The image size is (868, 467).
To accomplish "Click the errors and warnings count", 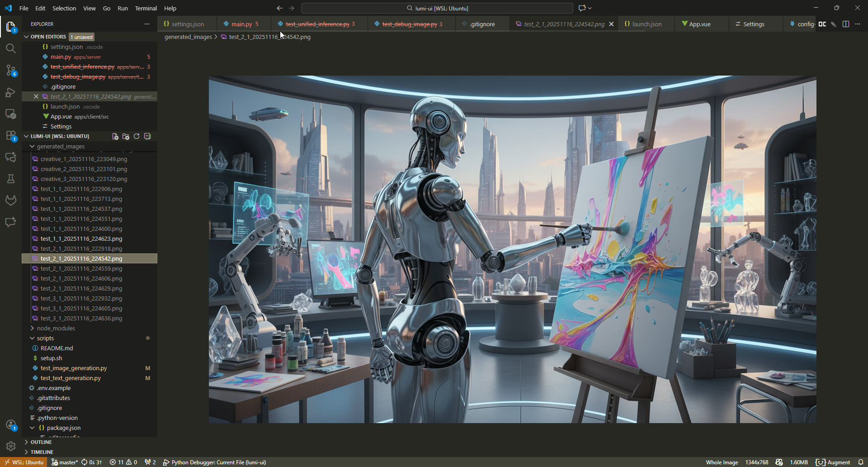I will click(x=123, y=462).
